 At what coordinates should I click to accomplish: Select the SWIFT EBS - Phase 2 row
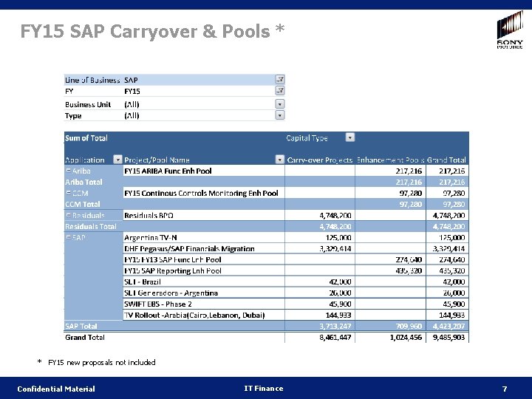[x=266, y=304]
